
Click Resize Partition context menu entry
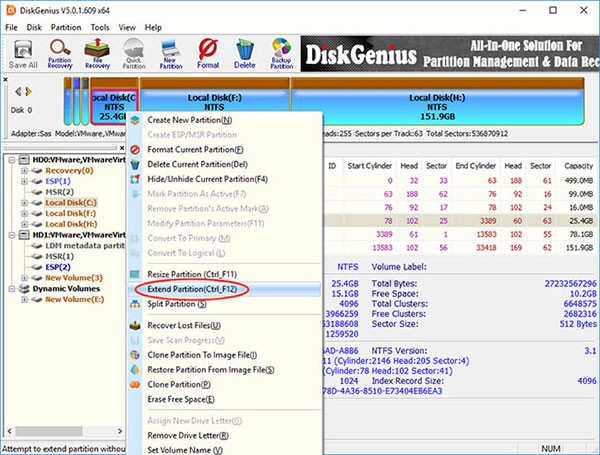click(189, 273)
